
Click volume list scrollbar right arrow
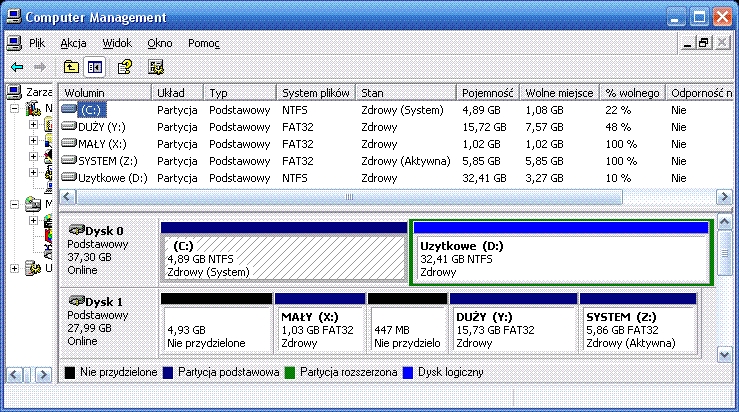click(724, 197)
